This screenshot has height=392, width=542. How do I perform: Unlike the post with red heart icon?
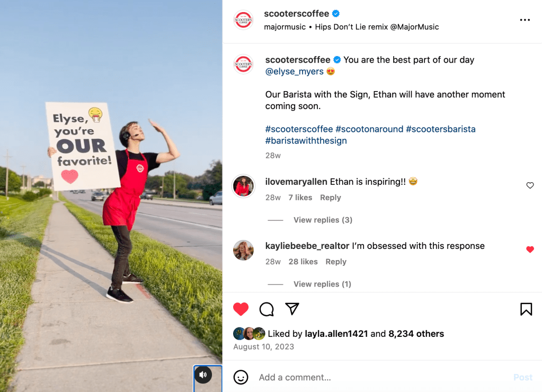241,309
